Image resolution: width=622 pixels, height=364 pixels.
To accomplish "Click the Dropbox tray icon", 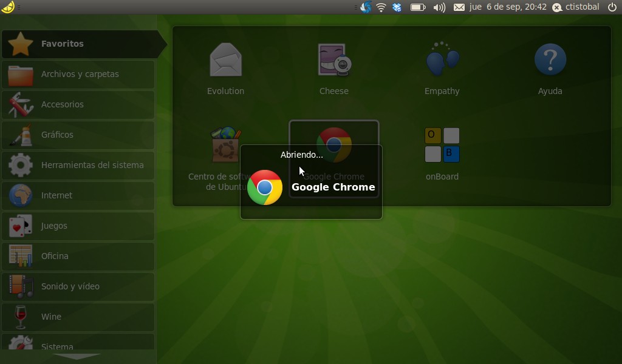I will (x=397, y=7).
